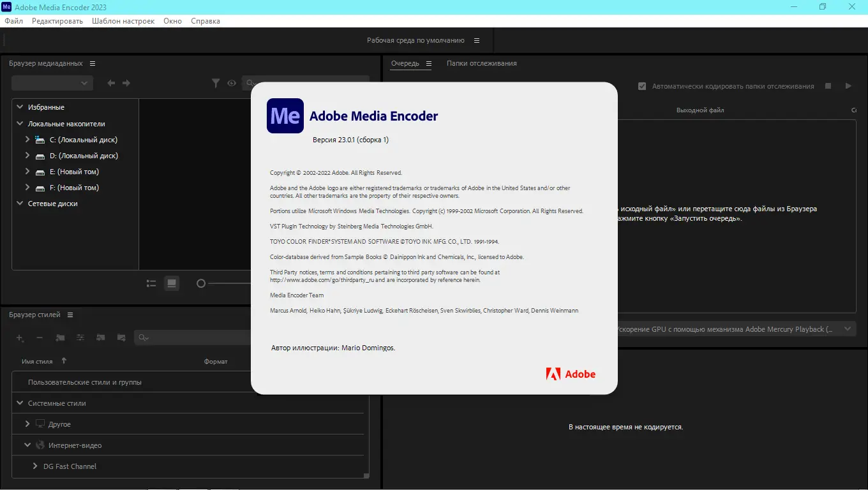The width and height of the screenshot is (868, 490).
Task: Switch the Media Browser to list view
Action: point(151,283)
